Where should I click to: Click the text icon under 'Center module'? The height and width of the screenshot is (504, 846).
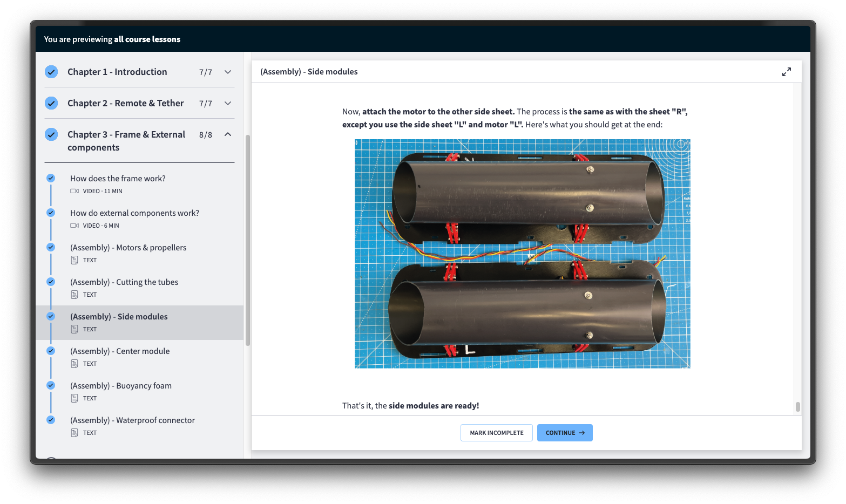click(75, 364)
